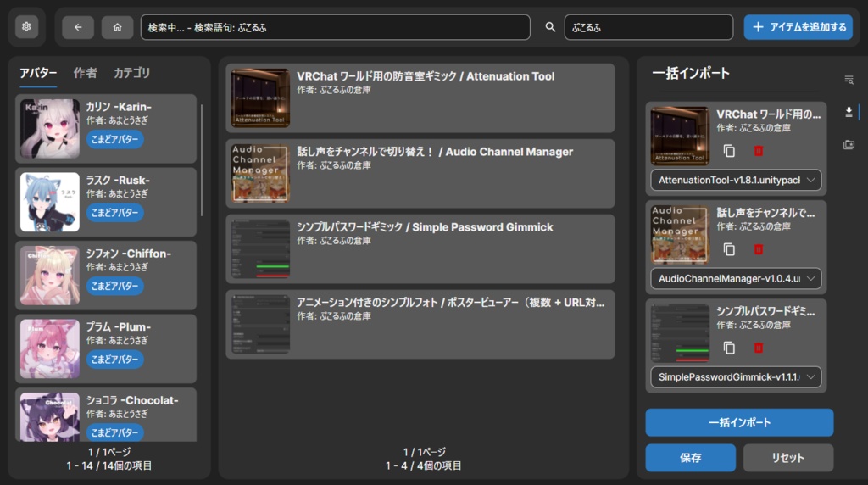Click the avatar list scrollbar
This screenshot has width=868, height=485.
coord(202,160)
